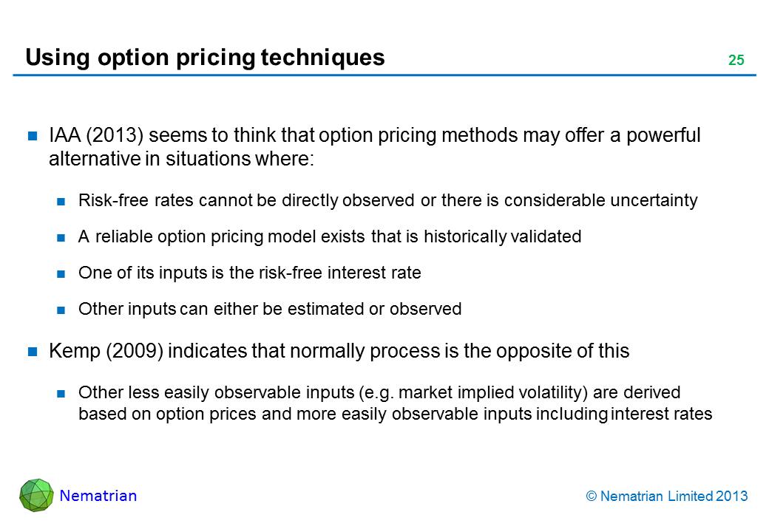Select the historically validated pricing model line

coord(329,236)
